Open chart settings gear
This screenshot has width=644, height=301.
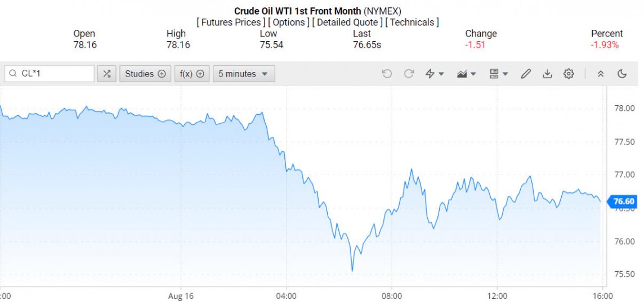(569, 74)
